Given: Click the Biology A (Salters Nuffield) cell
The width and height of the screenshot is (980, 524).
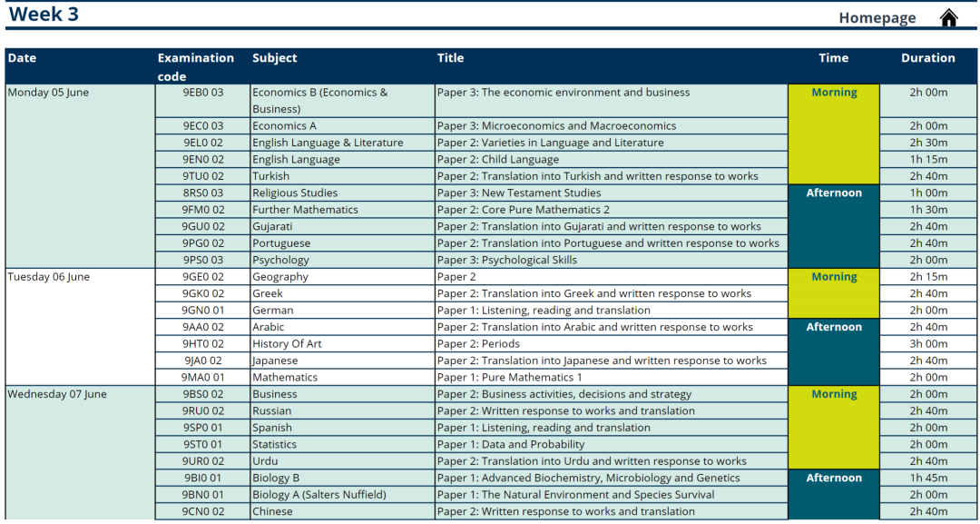Looking at the screenshot, I should pos(342,495).
